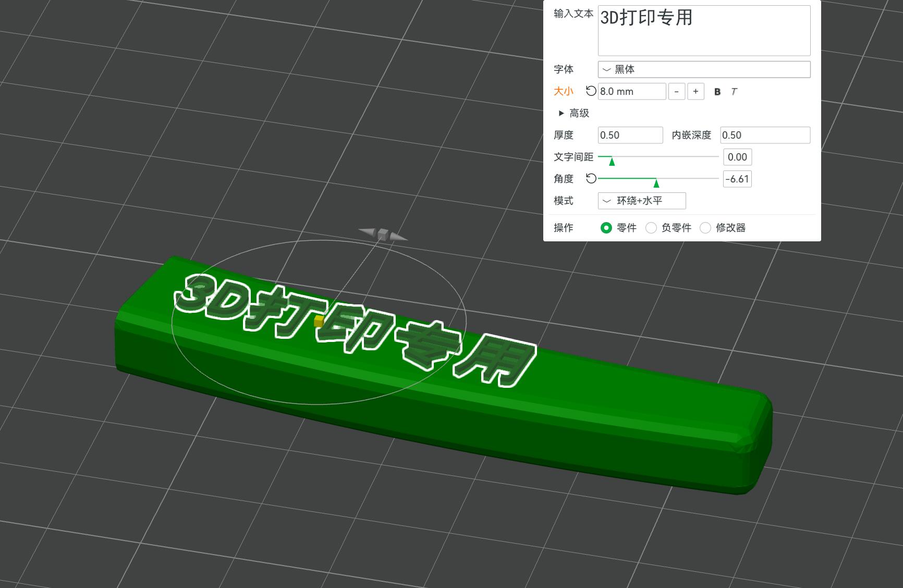Viewport: 903px width, 588px height.
Task: Reset the angle rotation value
Action: point(591,179)
